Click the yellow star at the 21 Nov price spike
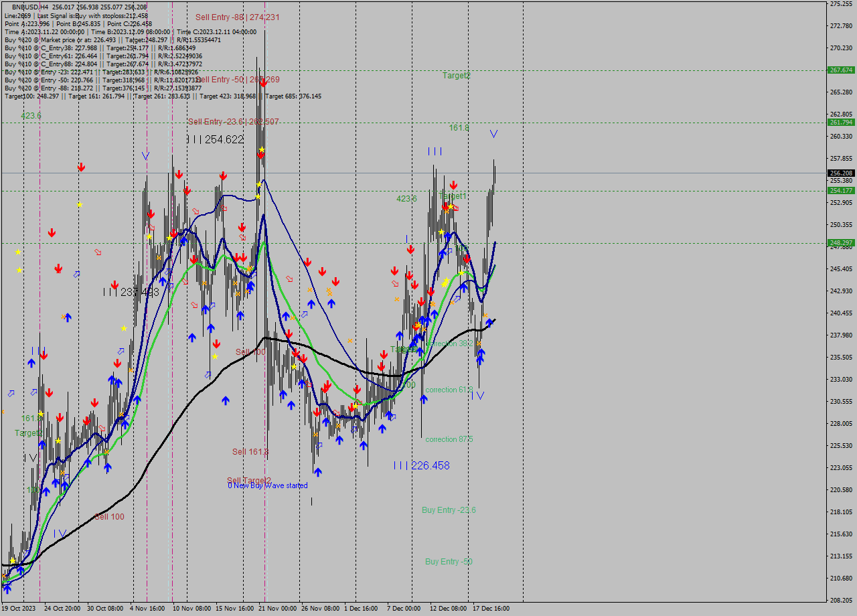This screenshot has width=857, height=616. [261, 150]
